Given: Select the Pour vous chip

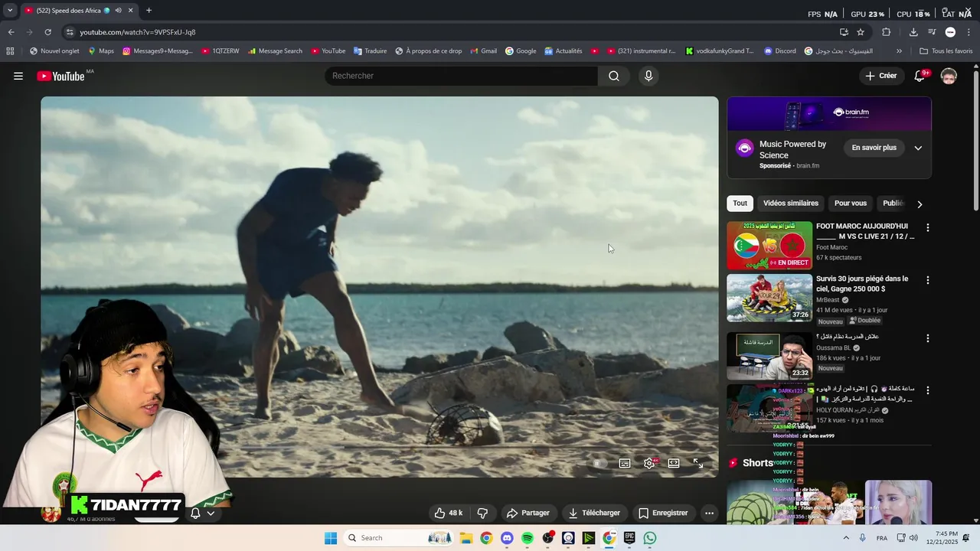Looking at the screenshot, I should click(x=851, y=203).
